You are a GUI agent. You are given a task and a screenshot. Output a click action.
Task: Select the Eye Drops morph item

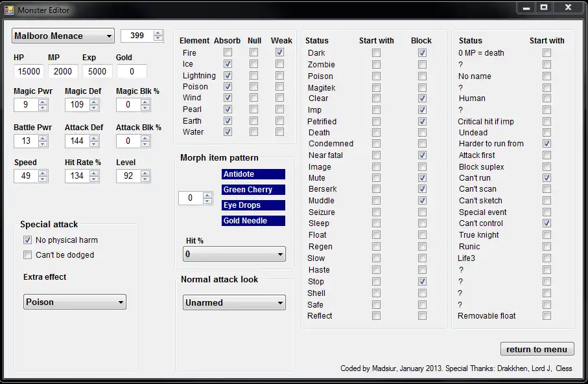(253, 205)
